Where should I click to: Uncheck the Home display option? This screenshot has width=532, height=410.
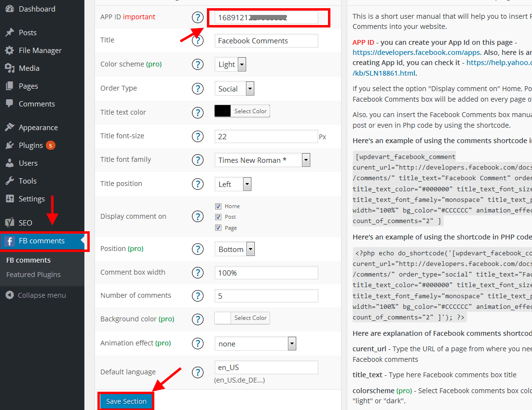click(x=218, y=206)
